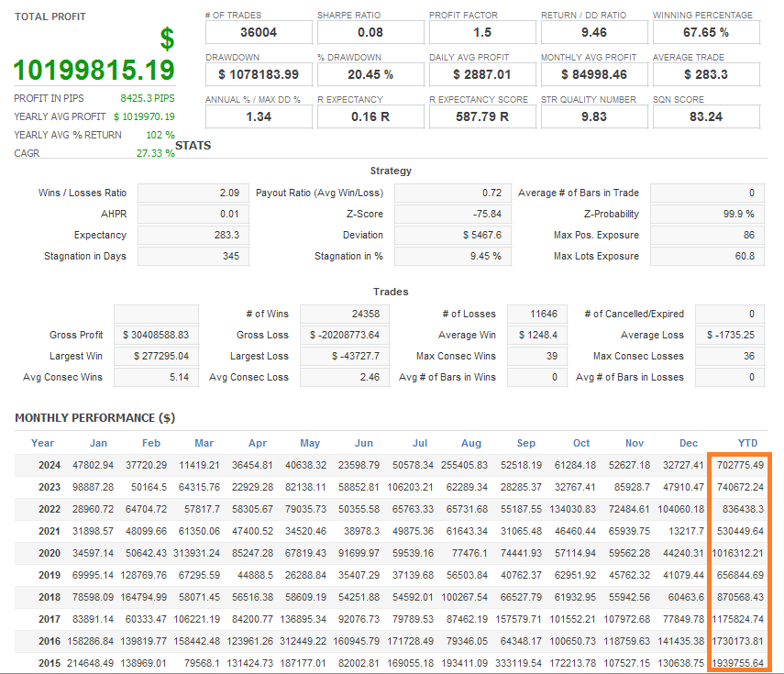Select Max Consec Losses field 36
Screen dimensions: 784x674
click(730, 356)
